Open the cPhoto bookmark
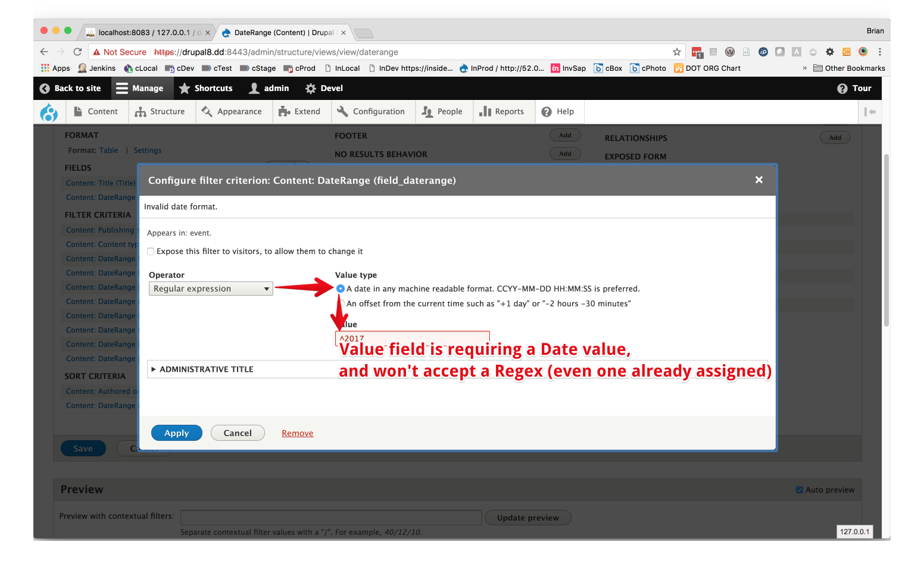This screenshot has height=586, width=924. point(648,68)
